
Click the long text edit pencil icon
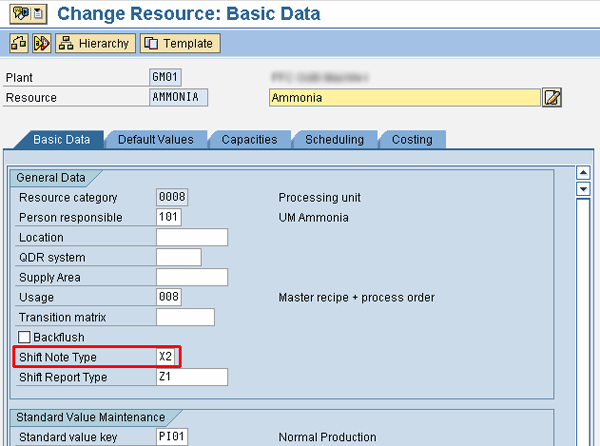pyautogui.click(x=551, y=97)
